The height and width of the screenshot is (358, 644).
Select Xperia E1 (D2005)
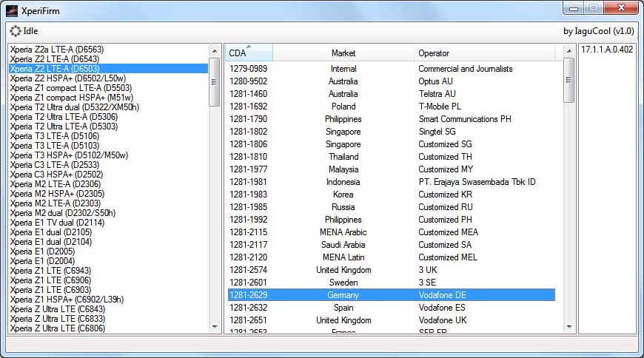(x=109, y=251)
